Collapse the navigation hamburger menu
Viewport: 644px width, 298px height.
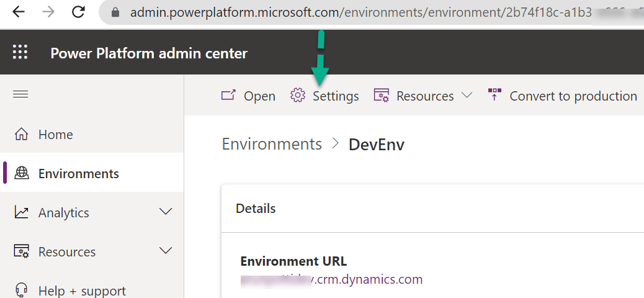click(x=20, y=94)
